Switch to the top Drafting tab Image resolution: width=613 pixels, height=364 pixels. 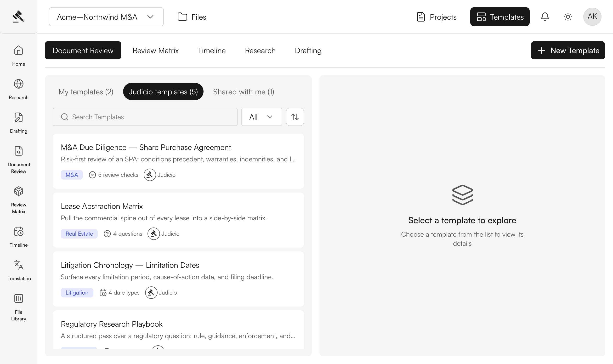[308, 50]
